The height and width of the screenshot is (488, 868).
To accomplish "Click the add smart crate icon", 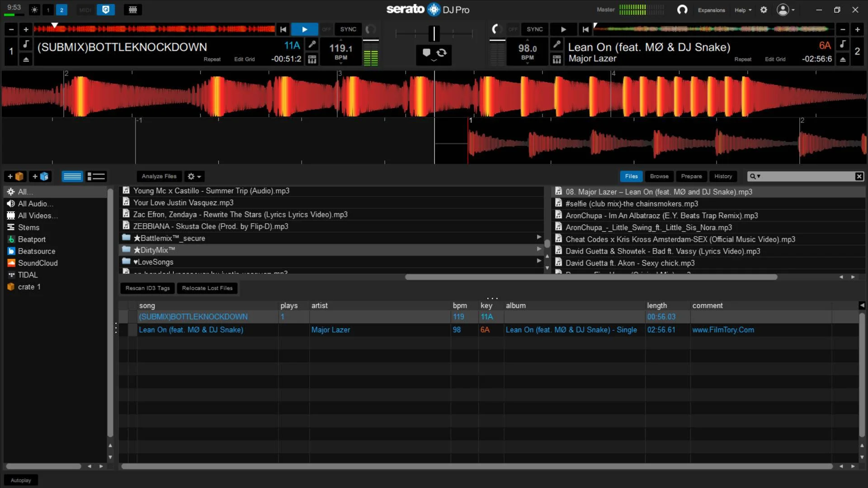I will (40, 176).
